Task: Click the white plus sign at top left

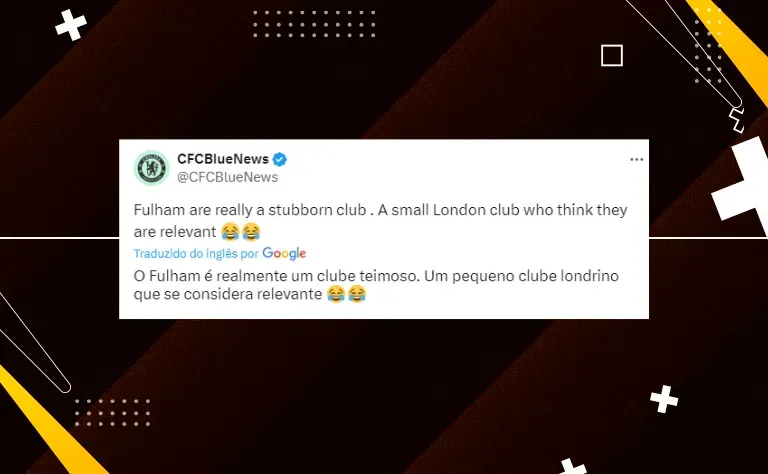Action: pyautogui.click(x=71, y=24)
